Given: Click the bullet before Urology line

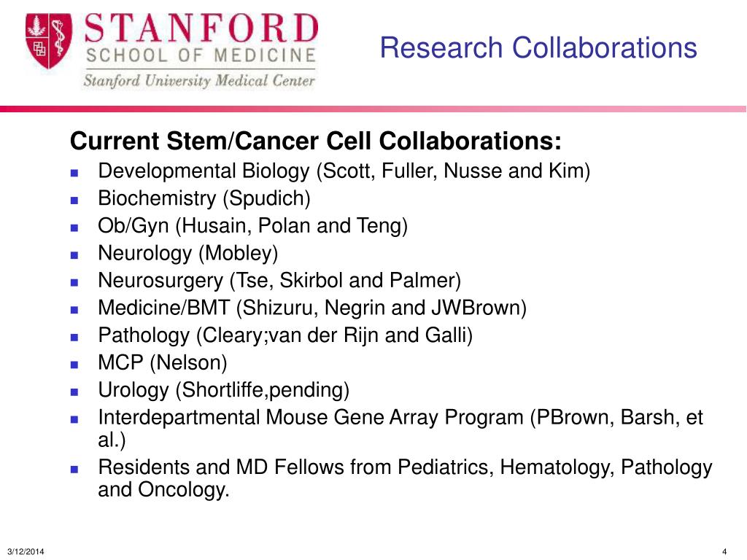Looking at the screenshot, I should [x=74, y=392].
